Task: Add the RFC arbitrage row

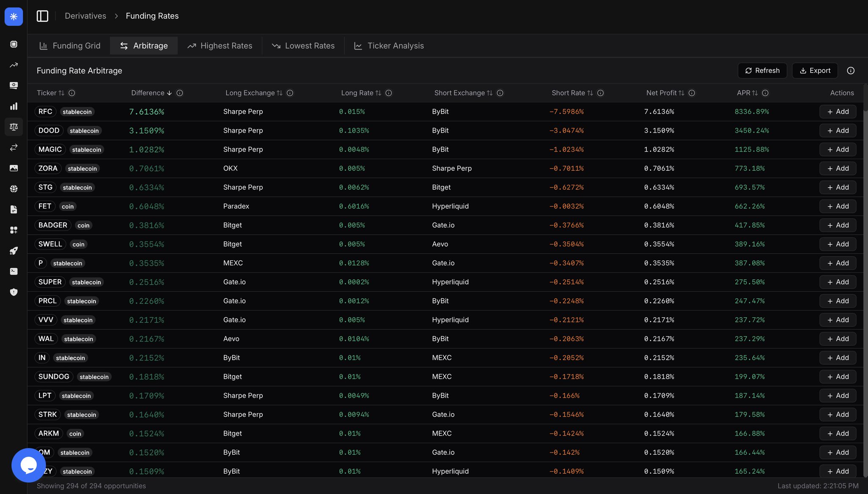Action: 837,111
